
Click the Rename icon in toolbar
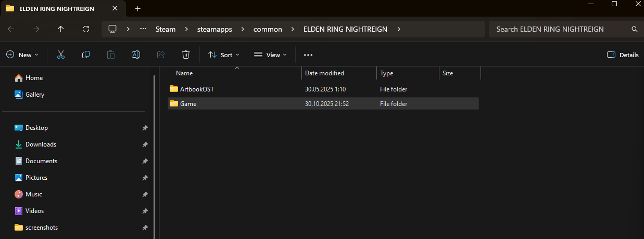click(x=135, y=55)
